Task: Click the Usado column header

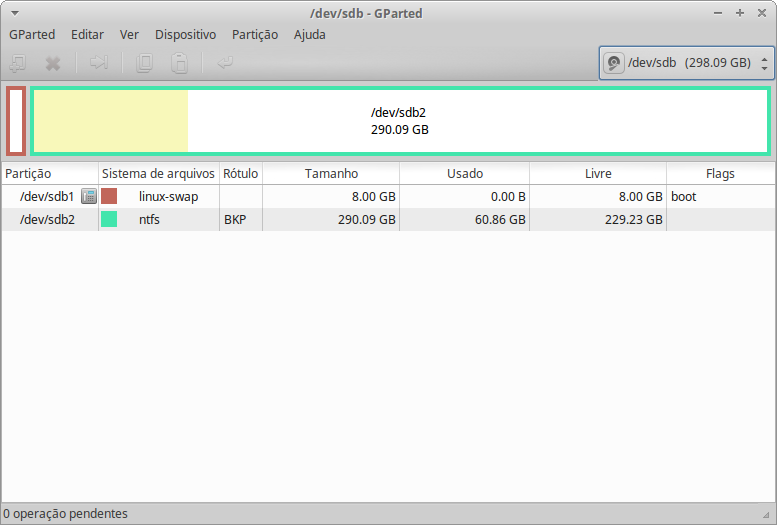Action: [x=464, y=174]
